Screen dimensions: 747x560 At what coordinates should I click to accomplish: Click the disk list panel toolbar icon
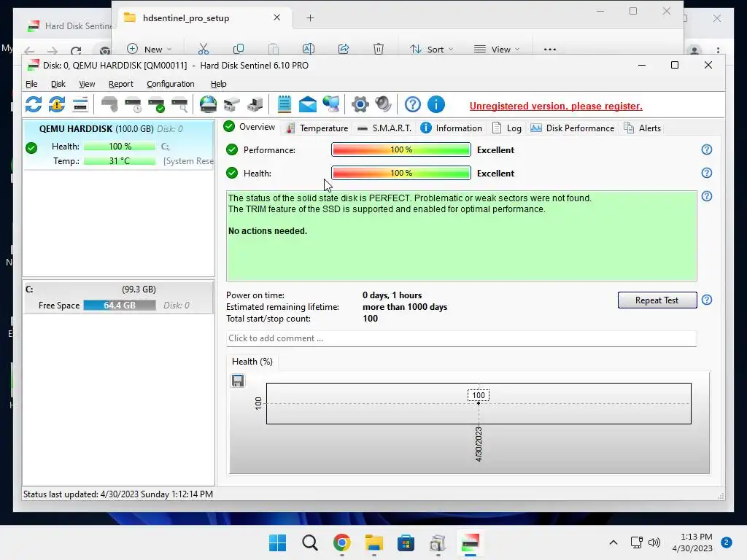80,104
